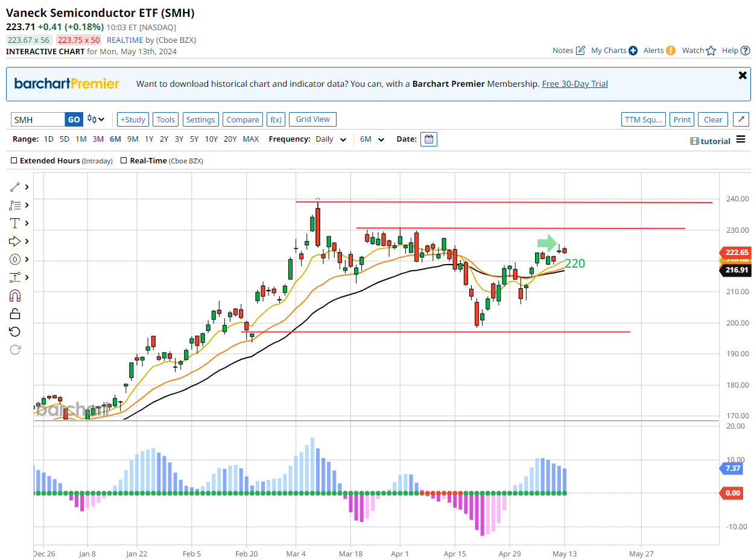This screenshot has width=754, height=560.
Task: Select the price measure tool icon
Action: coord(15,278)
